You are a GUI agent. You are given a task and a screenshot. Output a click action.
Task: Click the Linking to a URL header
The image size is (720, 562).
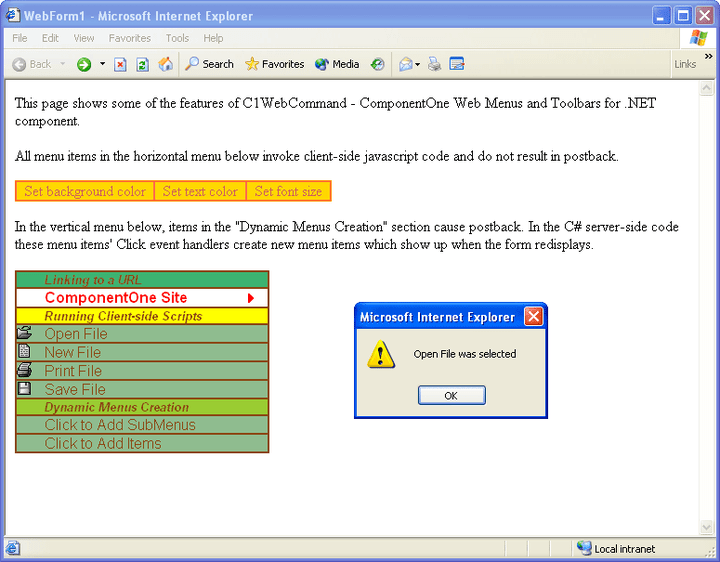142,280
